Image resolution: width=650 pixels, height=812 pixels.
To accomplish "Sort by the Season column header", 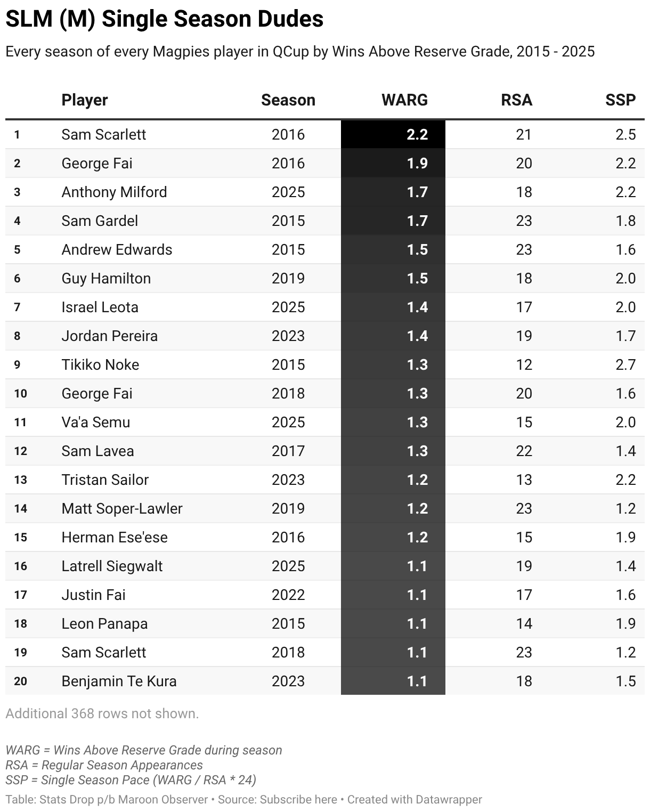I will coord(288,100).
